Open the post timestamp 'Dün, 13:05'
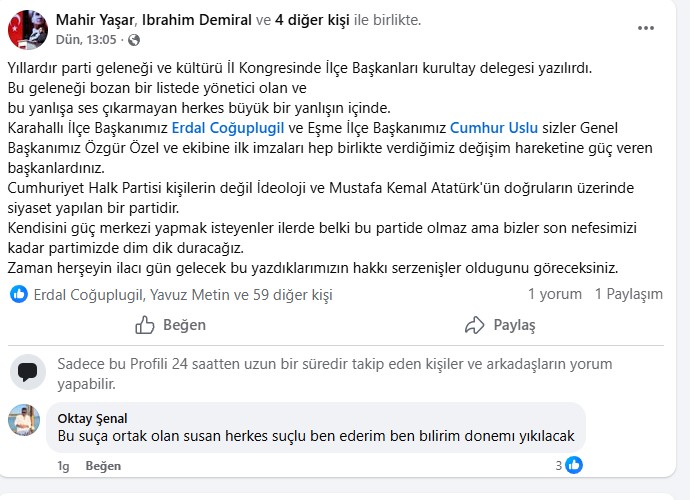690x500 pixels. point(86,40)
